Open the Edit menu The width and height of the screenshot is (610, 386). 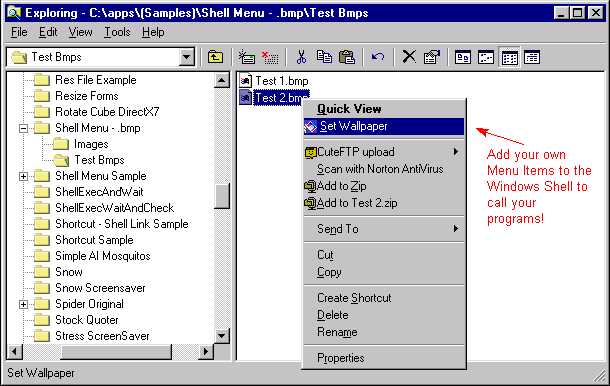[48, 32]
